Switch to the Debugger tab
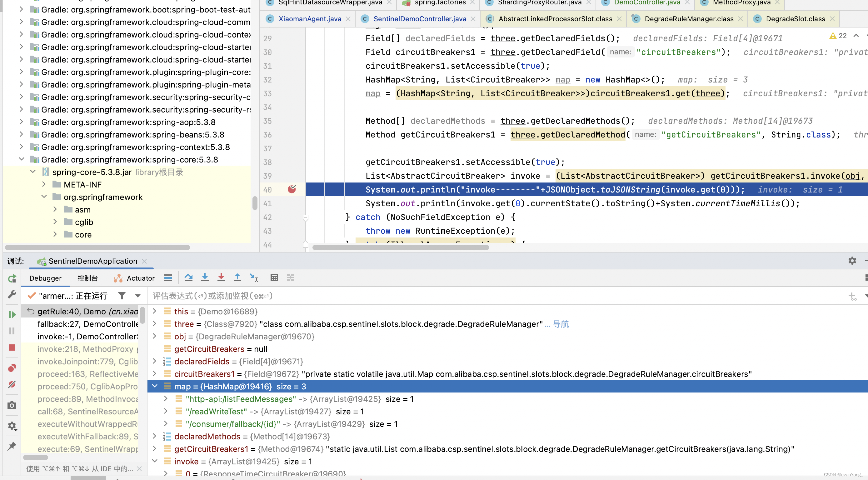Image resolution: width=868 pixels, height=480 pixels. pos(46,278)
